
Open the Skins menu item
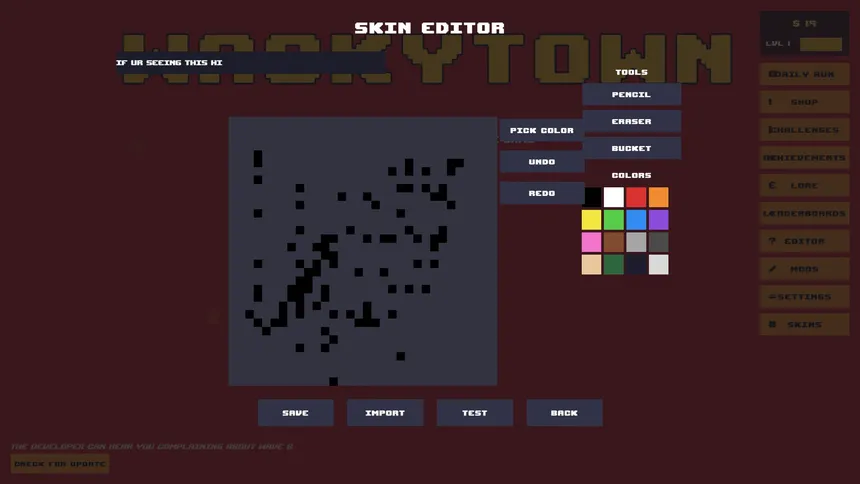805,324
